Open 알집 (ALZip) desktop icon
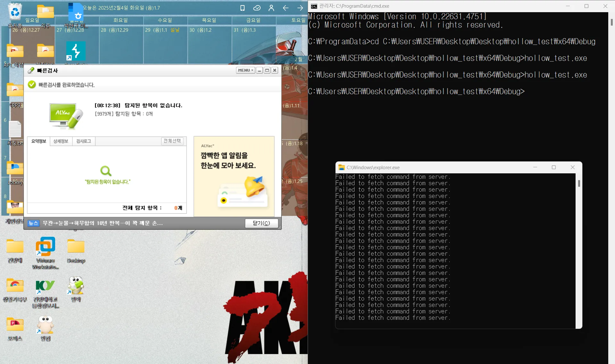Screen dimensions: 615x364 click(45, 324)
